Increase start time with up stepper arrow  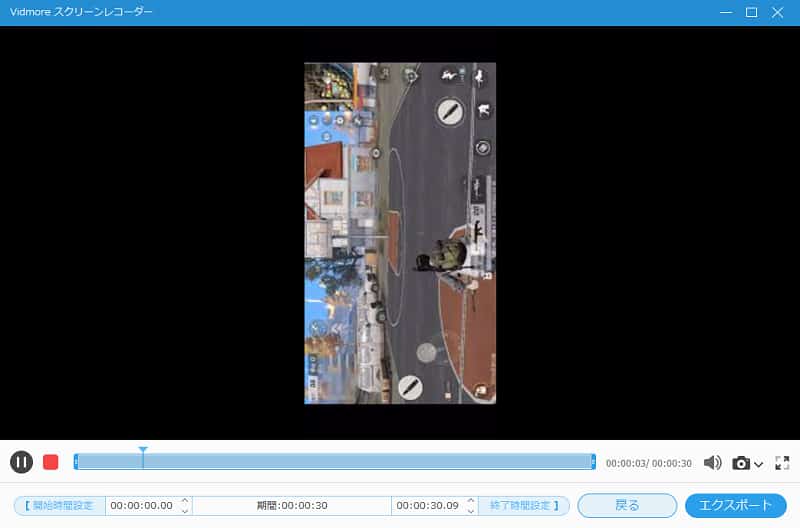click(x=184, y=500)
